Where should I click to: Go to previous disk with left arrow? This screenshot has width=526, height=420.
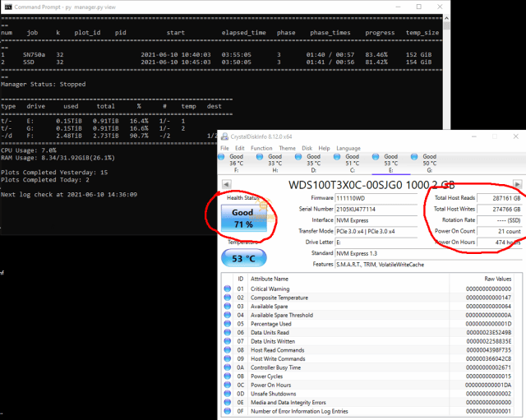pyautogui.click(x=227, y=184)
